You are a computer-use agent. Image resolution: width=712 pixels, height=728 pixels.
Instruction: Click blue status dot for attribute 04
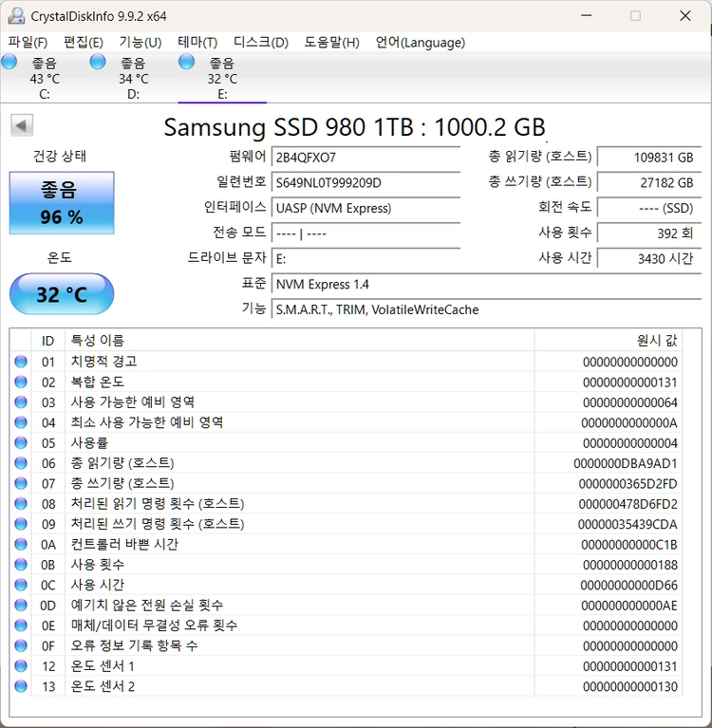21,422
